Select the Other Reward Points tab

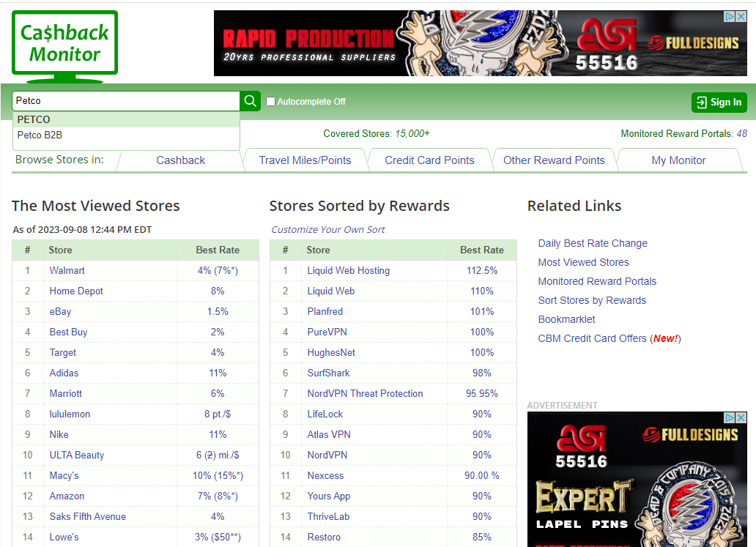click(554, 160)
